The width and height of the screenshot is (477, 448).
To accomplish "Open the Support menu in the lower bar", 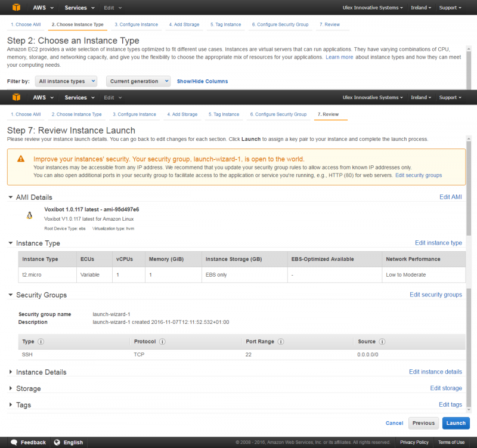I will [x=450, y=97].
